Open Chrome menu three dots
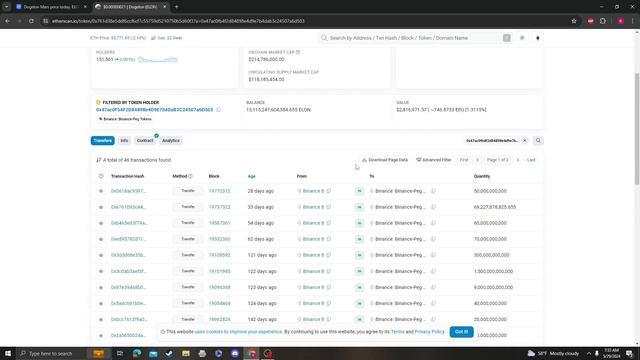Screen dimensions: 640x360 632,21
